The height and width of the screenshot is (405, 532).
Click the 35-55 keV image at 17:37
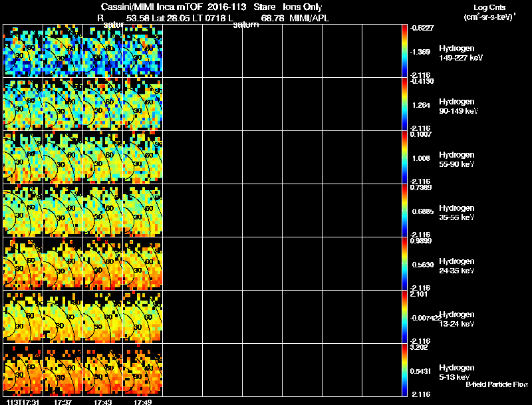pos(63,211)
